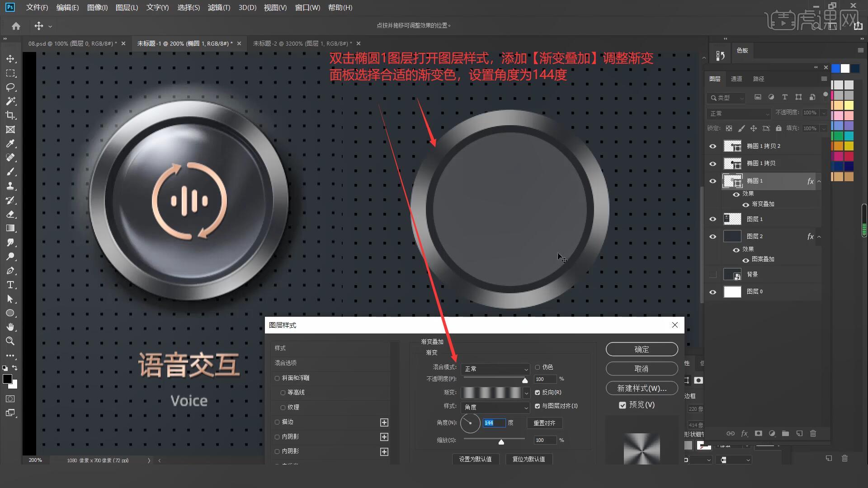Hide the 图层 1 layer visibility

click(713, 219)
